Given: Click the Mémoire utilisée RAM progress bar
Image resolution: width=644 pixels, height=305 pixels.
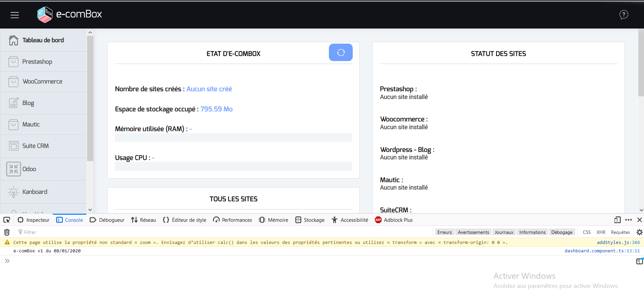Looking at the screenshot, I should pos(233,138).
